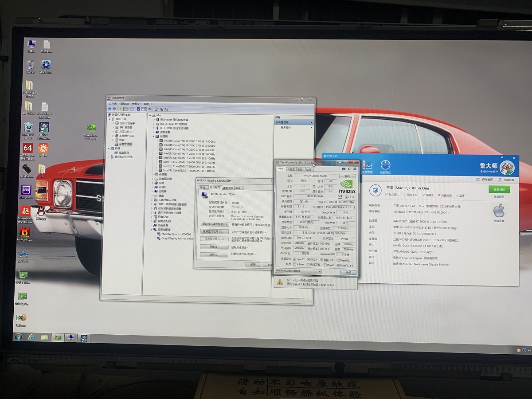Collapse the 处理器 node in device tree
The image size is (532, 399).
tap(153, 137)
